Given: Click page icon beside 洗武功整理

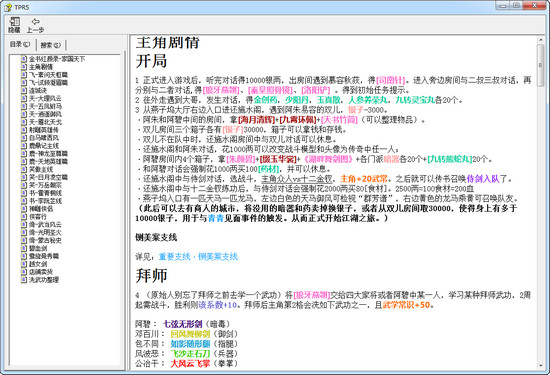Looking at the screenshot, I should (x=24, y=280).
